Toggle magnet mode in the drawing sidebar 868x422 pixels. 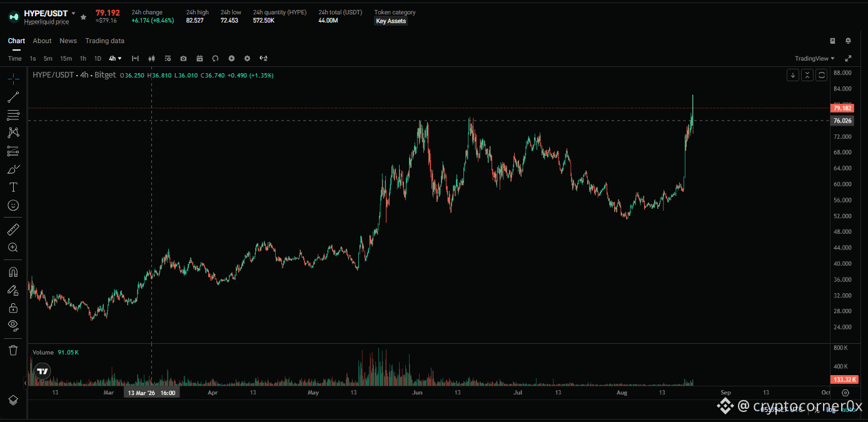[x=13, y=272]
